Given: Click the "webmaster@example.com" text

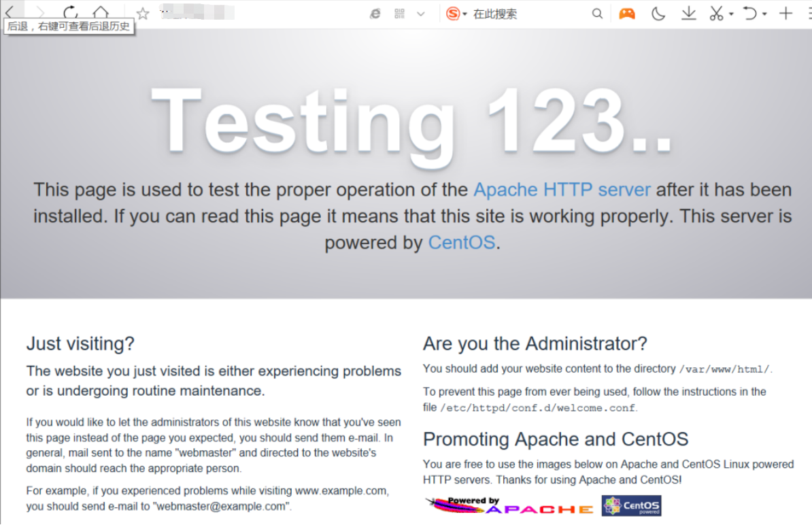Looking at the screenshot, I should pyautogui.click(x=220, y=507).
